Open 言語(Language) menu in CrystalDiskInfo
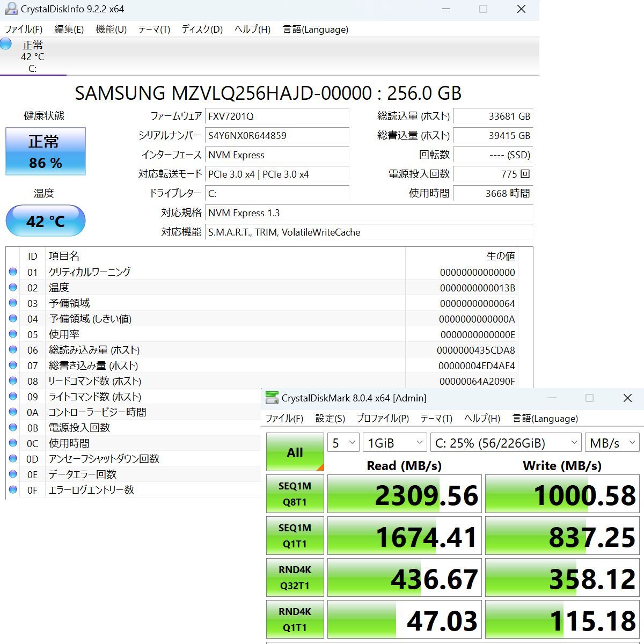The width and height of the screenshot is (644, 644). 316,30
